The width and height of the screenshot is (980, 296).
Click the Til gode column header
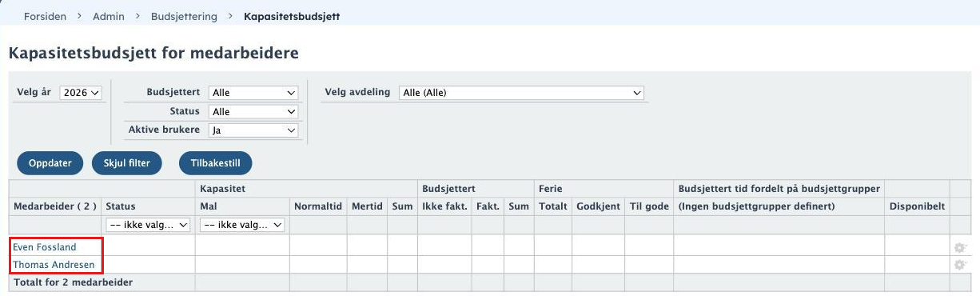click(x=649, y=206)
